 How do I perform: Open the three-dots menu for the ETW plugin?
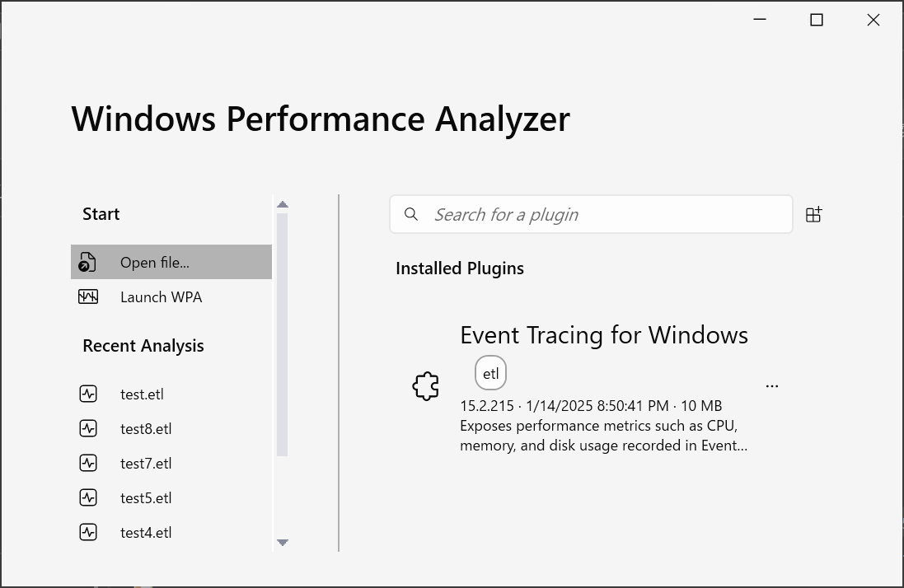pos(772,385)
